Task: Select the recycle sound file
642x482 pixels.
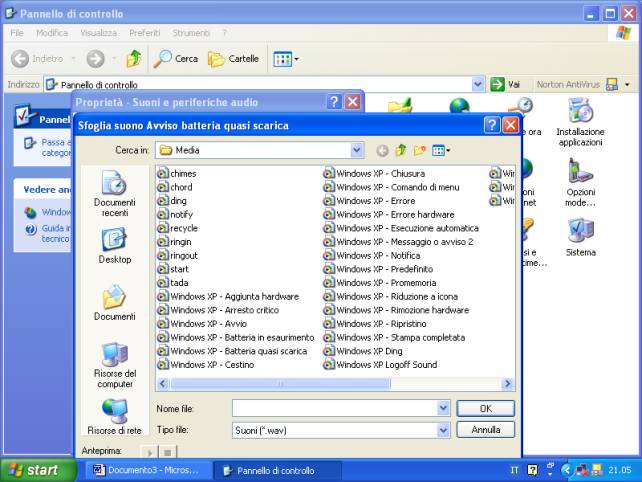Action: point(178,228)
